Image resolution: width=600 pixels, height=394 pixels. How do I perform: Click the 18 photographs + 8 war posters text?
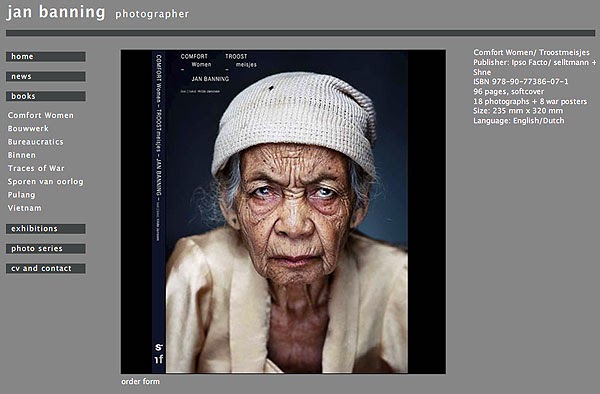[530, 101]
